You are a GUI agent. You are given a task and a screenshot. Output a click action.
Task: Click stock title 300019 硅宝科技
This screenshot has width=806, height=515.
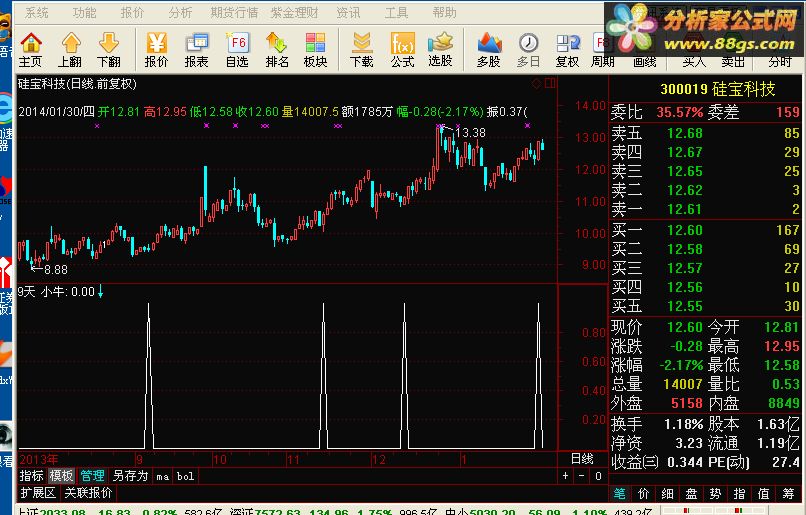tap(718, 89)
